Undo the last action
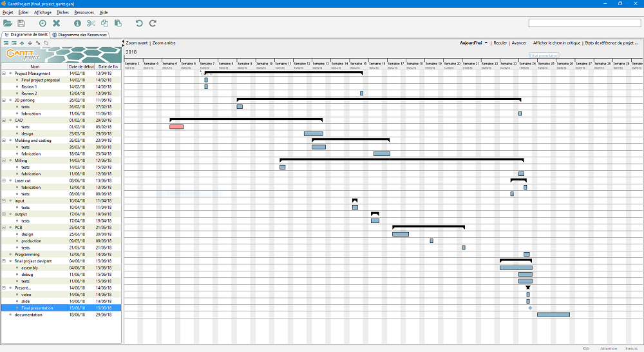Image resolution: width=644 pixels, height=352 pixels. pyautogui.click(x=139, y=23)
